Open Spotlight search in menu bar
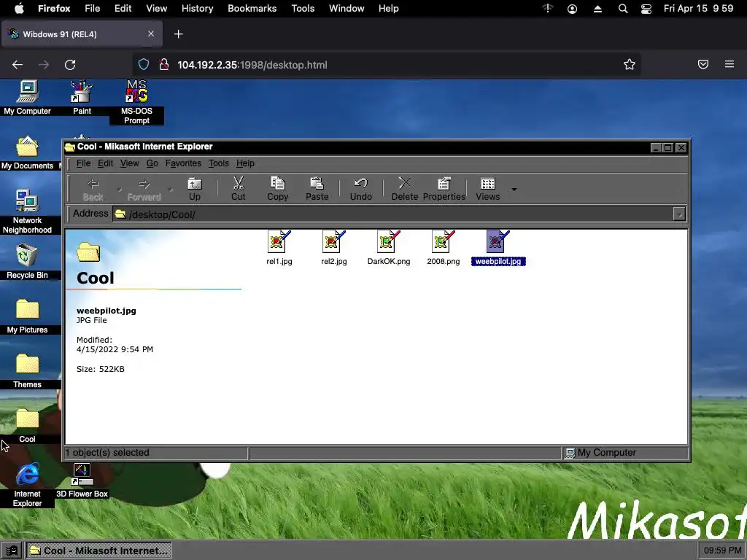The width and height of the screenshot is (747, 560). pos(623,9)
